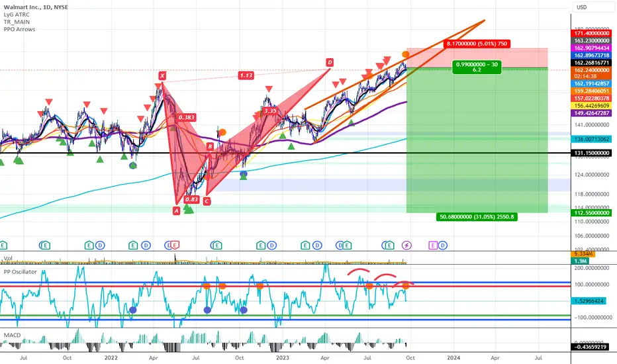Click the December 2022 dividend D icon
The width and height of the screenshot is (617, 364).
(271, 246)
